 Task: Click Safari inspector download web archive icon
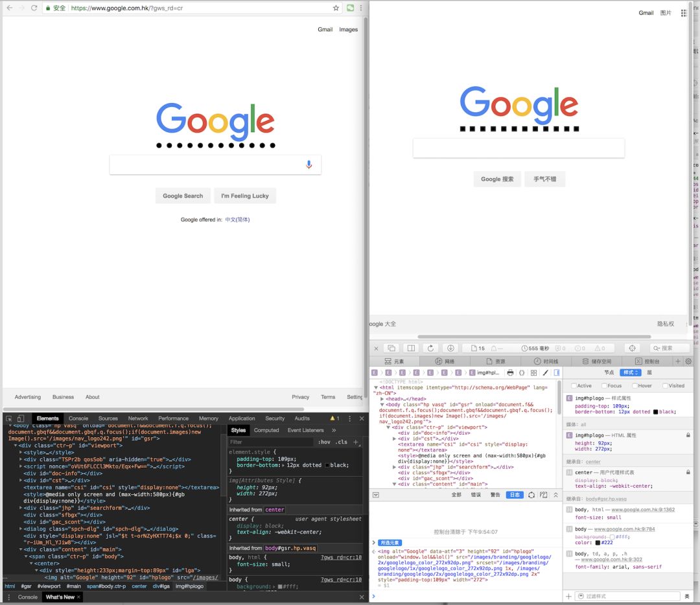click(450, 348)
